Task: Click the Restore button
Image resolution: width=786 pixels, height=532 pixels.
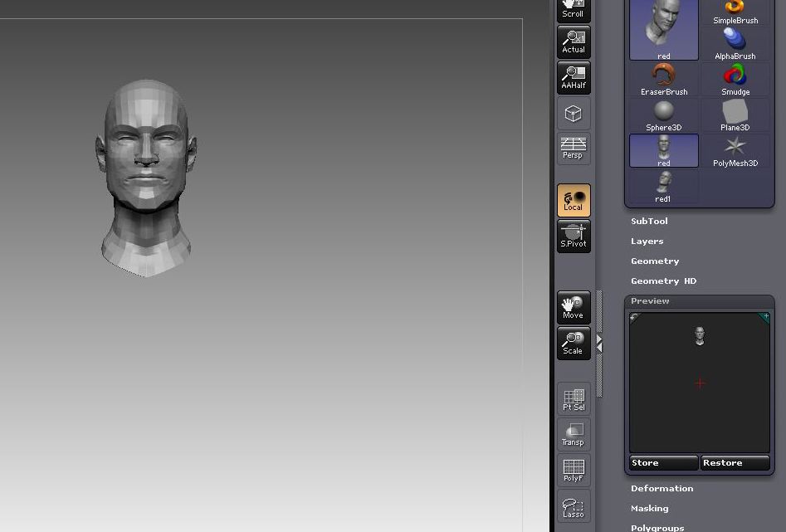Action: click(735, 463)
